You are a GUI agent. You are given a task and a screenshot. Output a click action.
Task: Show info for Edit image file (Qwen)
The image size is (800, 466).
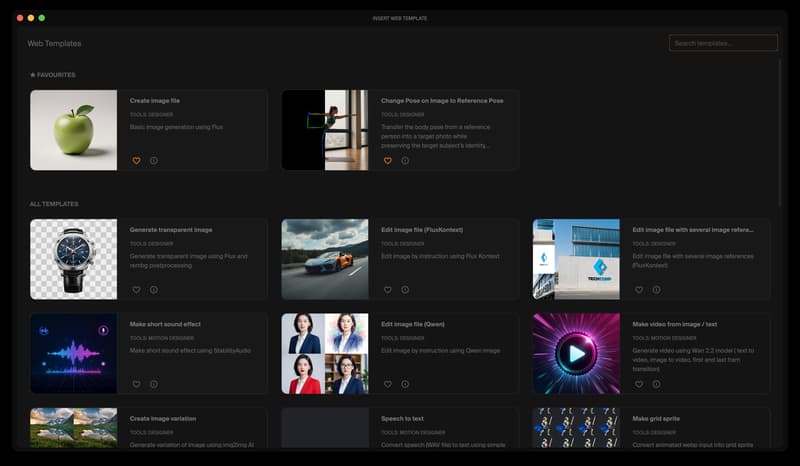click(405, 383)
